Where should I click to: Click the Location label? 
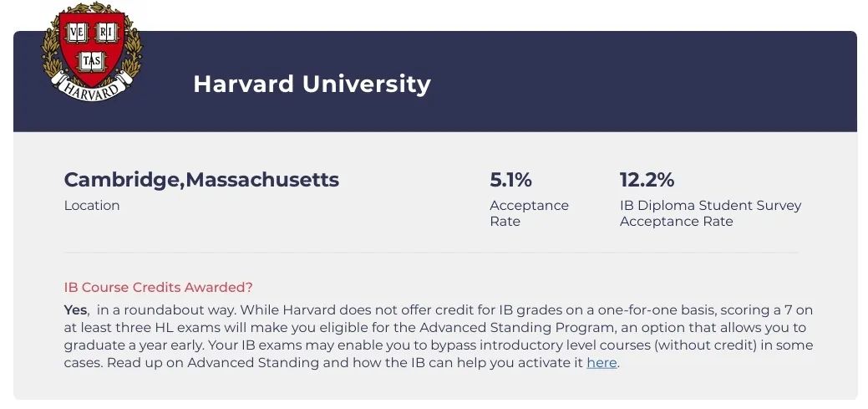[x=92, y=206]
